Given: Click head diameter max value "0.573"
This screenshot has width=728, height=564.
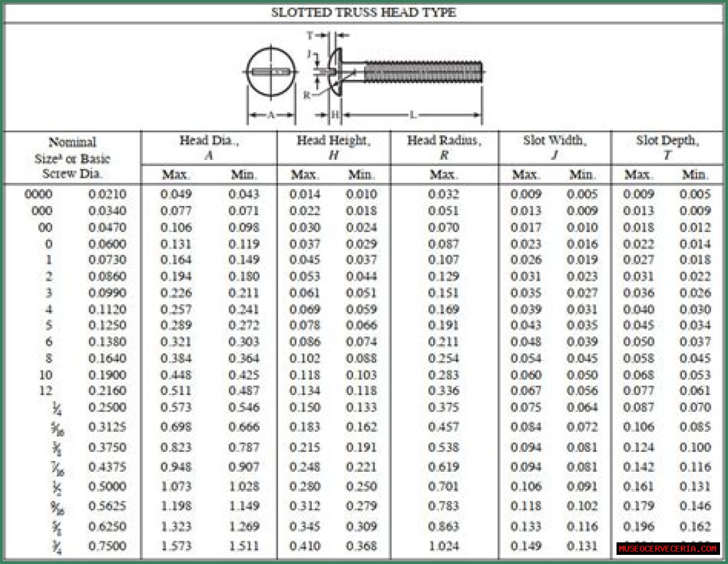Looking at the screenshot, I should point(176,407).
